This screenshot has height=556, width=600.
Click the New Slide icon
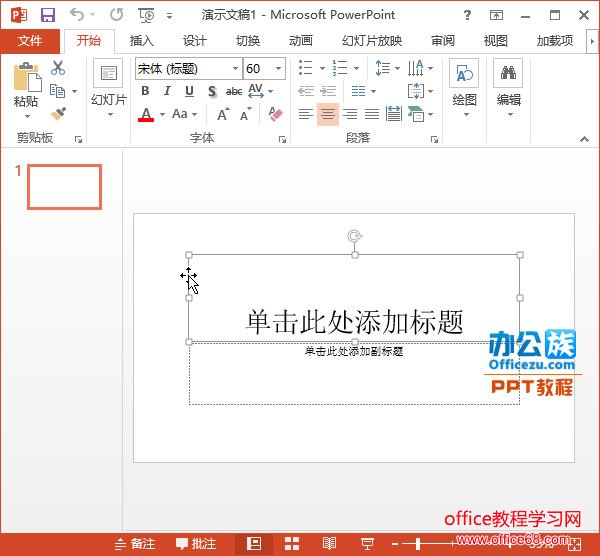(108, 73)
